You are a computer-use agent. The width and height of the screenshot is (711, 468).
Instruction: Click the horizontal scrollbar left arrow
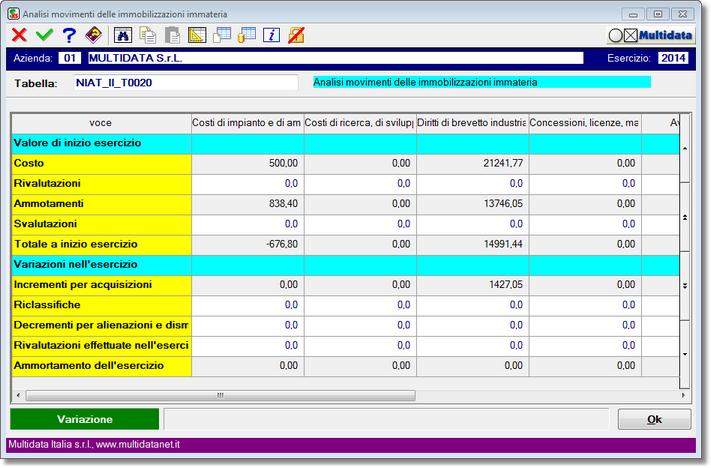pos(18,395)
